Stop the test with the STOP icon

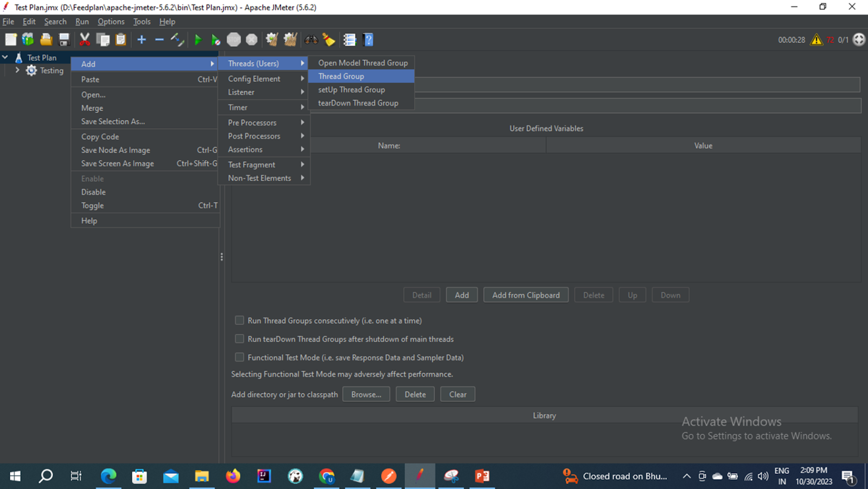[234, 40]
